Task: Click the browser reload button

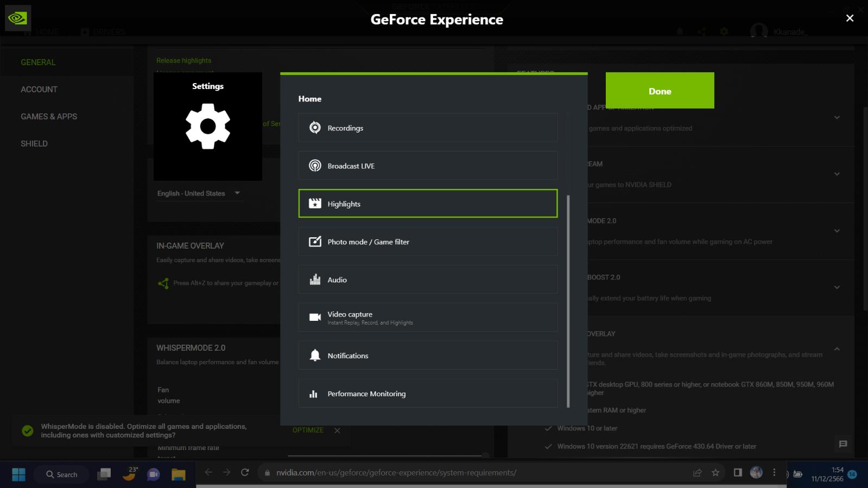Action: click(245, 472)
